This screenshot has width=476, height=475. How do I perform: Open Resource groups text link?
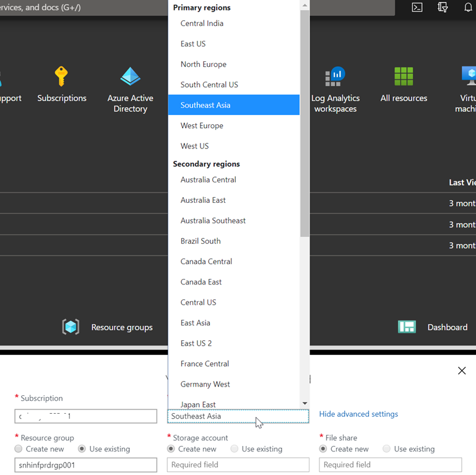[x=122, y=327]
